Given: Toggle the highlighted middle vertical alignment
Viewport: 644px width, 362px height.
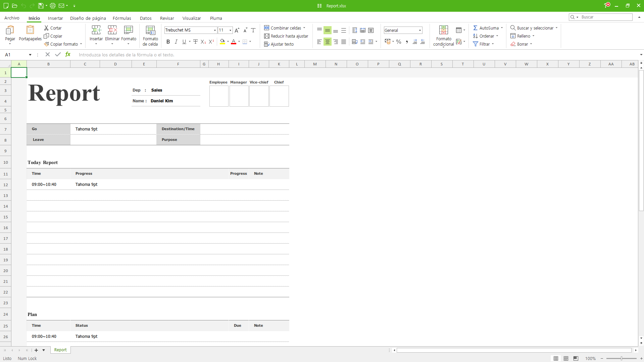Looking at the screenshot, I should (x=328, y=30).
